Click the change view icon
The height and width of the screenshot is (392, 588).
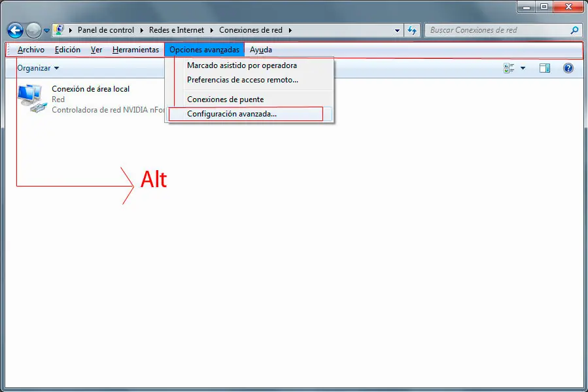click(x=509, y=68)
